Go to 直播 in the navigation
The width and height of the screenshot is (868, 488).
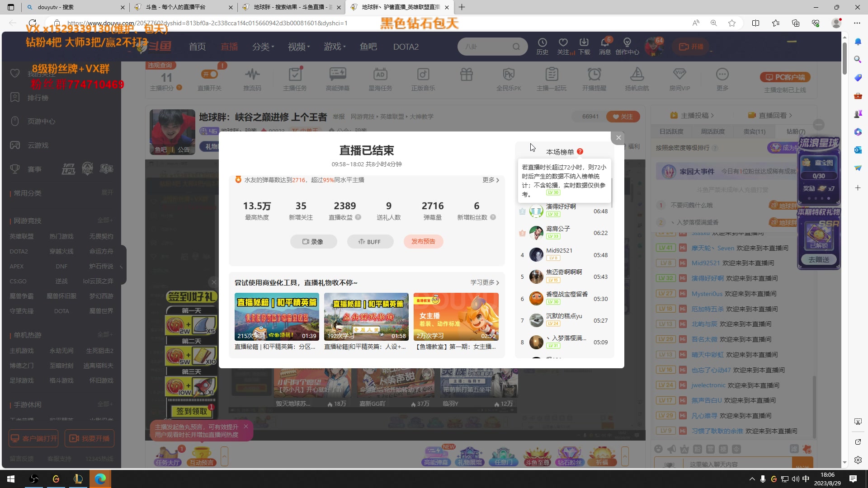[x=229, y=47]
